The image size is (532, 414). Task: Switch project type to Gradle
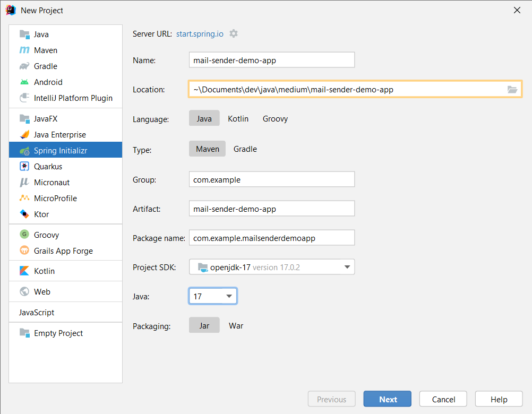pyautogui.click(x=245, y=149)
